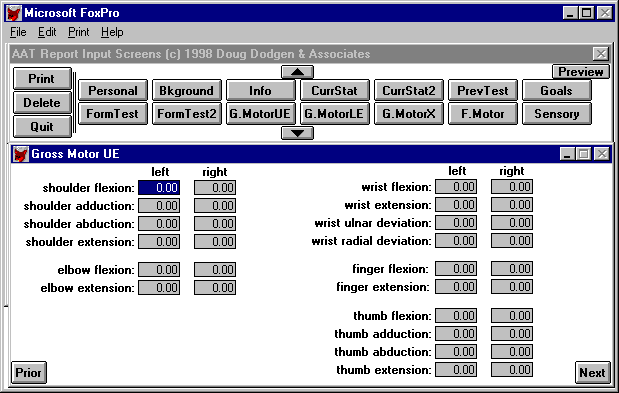
Task: Select the left elbow flexion field
Action: [159, 269]
